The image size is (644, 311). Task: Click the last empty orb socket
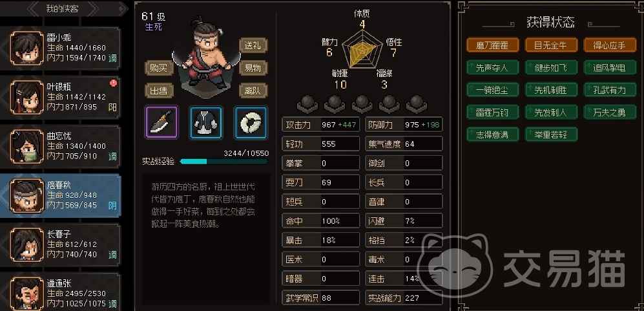[417, 104]
